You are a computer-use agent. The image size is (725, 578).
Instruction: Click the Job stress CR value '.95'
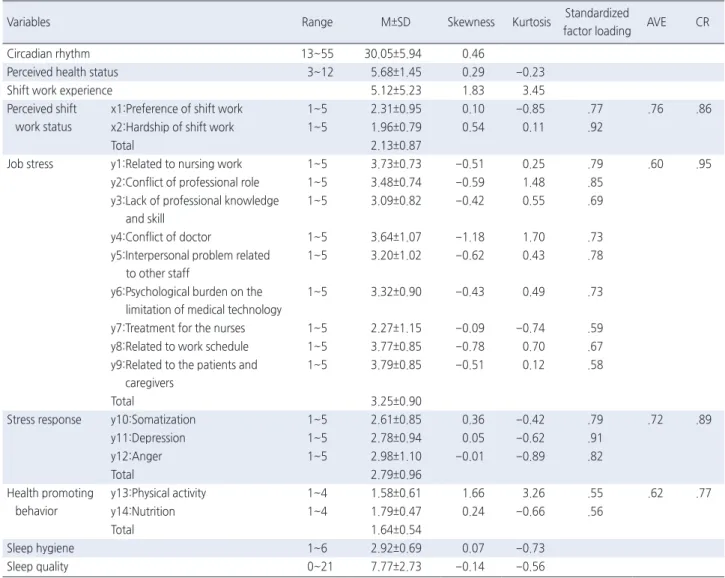click(703, 164)
